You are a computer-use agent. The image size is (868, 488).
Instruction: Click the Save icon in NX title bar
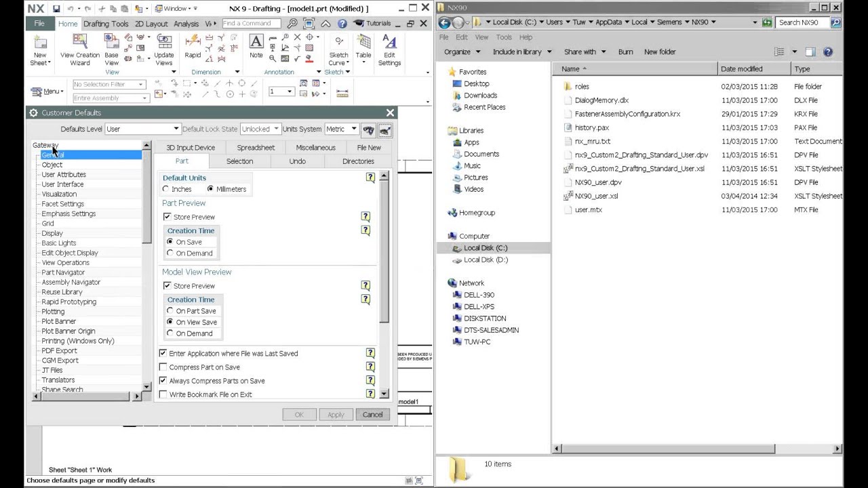click(56, 9)
